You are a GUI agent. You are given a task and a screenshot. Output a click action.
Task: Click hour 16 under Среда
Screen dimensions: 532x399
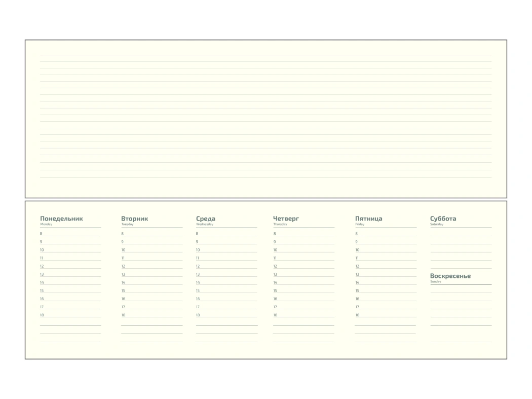click(198, 299)
